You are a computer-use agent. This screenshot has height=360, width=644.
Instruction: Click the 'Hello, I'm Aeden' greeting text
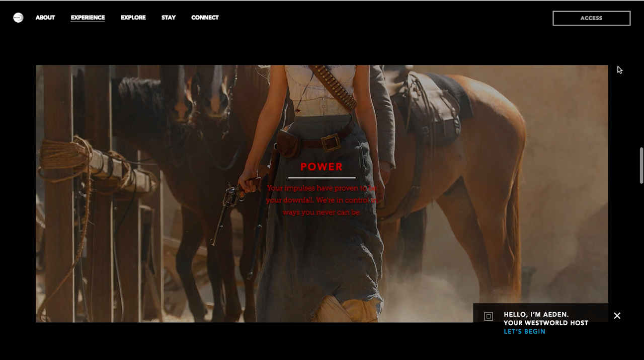pos(536,315)
